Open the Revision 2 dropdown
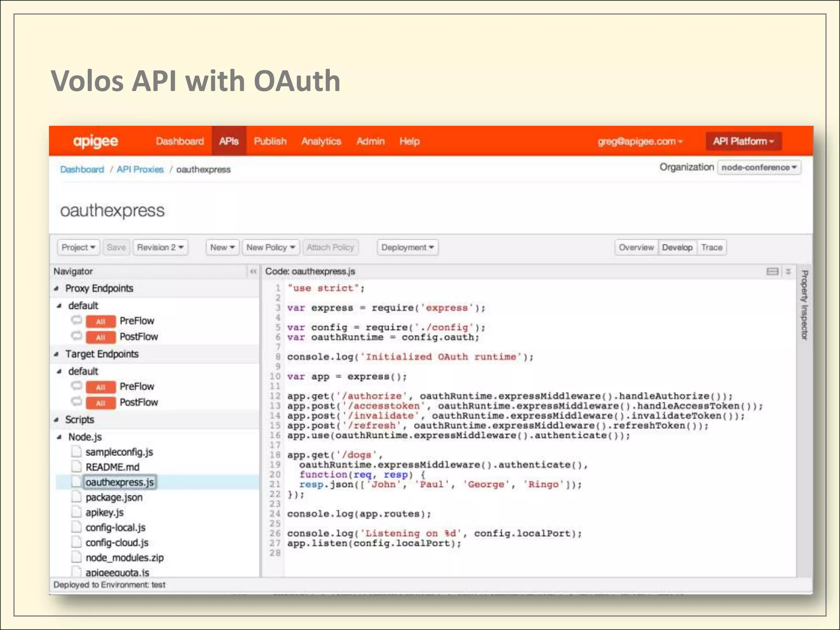 [160, 247]
